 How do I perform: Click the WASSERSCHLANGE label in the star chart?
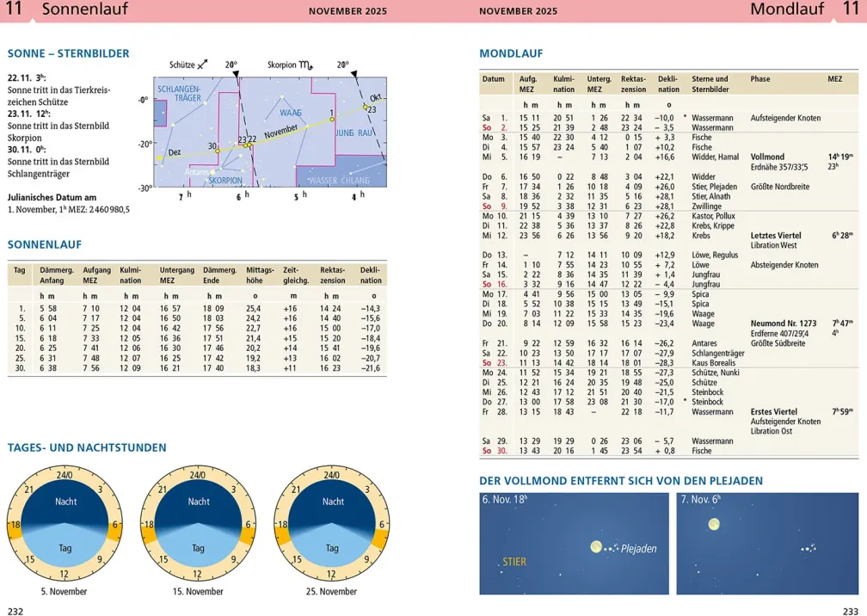[x=339, y=181]
